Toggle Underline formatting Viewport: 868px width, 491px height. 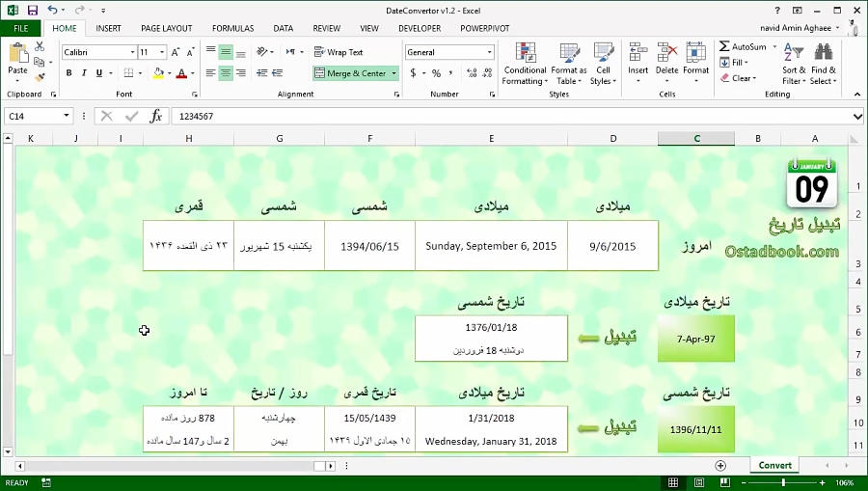pos(99,73)
